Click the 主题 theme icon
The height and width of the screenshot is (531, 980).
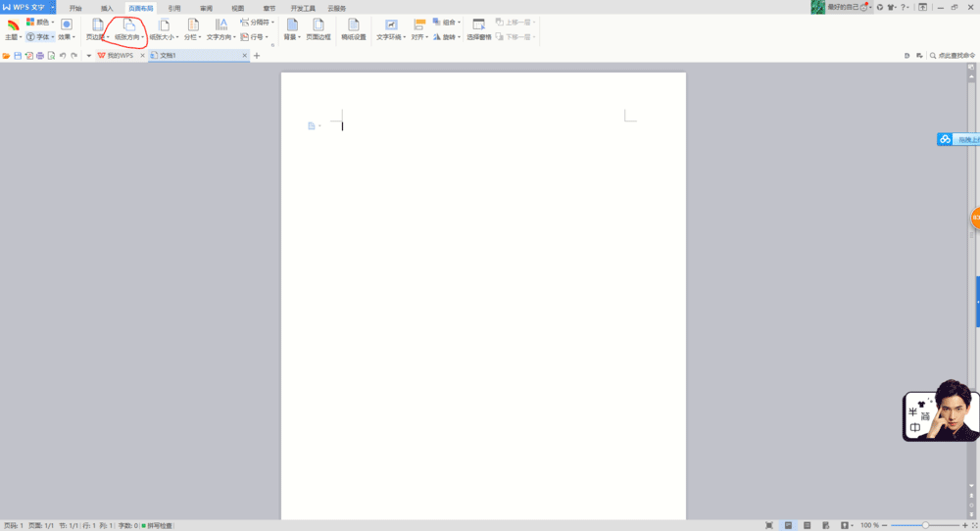tap(13, 24)
